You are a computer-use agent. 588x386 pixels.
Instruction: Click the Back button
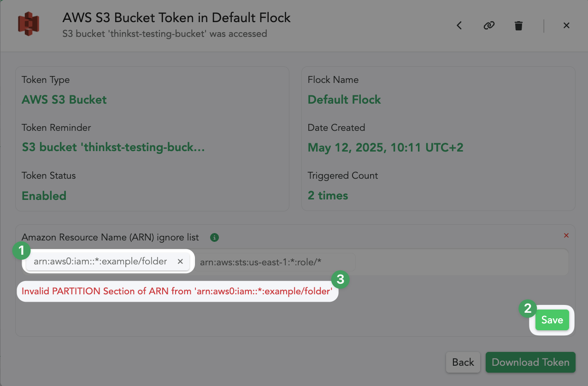(x=463, y=363)
